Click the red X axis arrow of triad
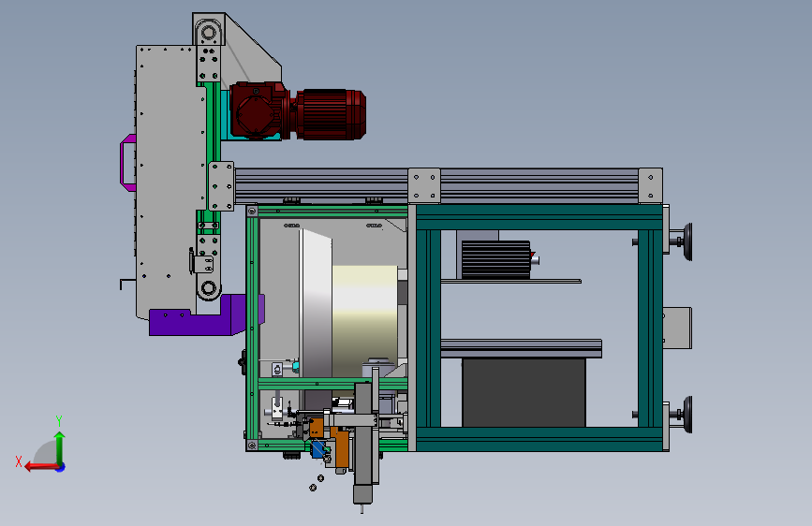This screenshot has width=812, height=526. pyautogui.click(x=41, y=467)
